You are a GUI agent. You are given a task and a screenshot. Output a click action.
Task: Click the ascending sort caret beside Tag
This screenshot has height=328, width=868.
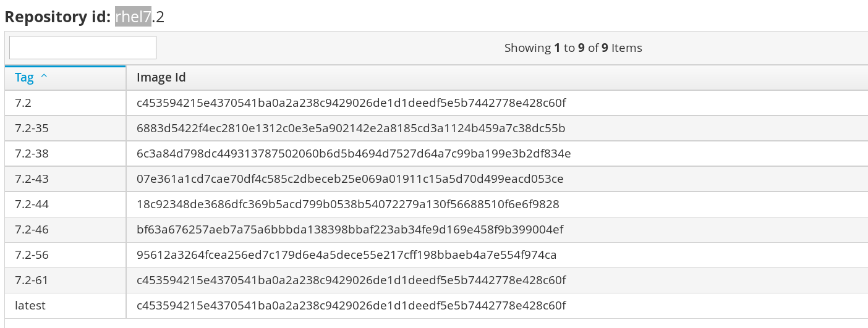(44, 77)
